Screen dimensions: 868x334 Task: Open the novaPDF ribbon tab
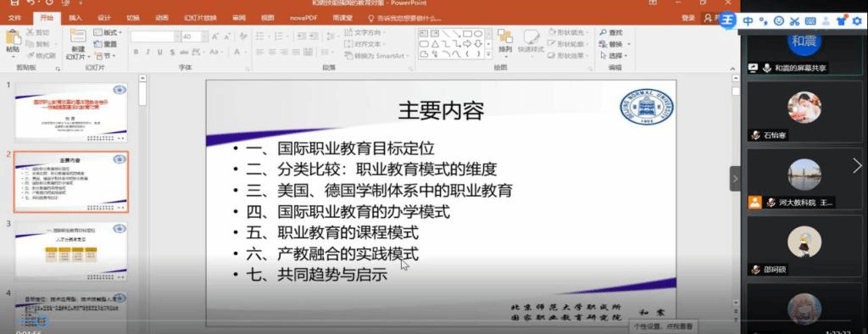click(x=302, y=18)
